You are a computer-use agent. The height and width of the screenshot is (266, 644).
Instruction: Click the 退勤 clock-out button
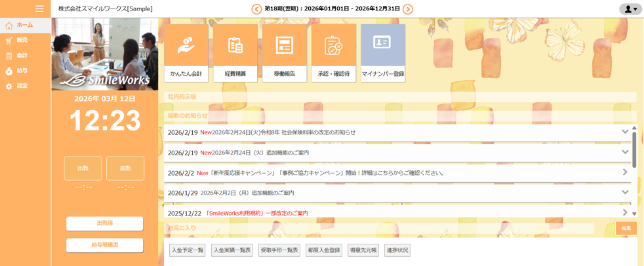pyautogui.click(x=125, y=168)
